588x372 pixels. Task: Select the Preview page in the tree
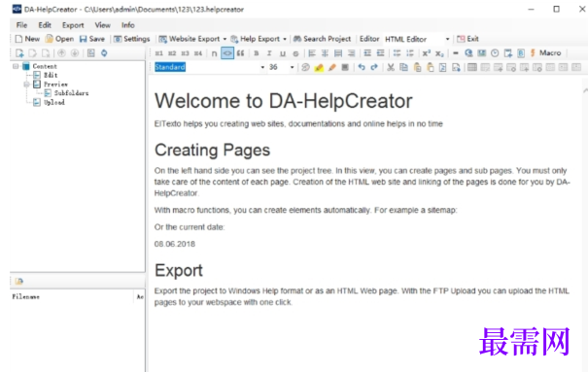[x=55, y=85]
